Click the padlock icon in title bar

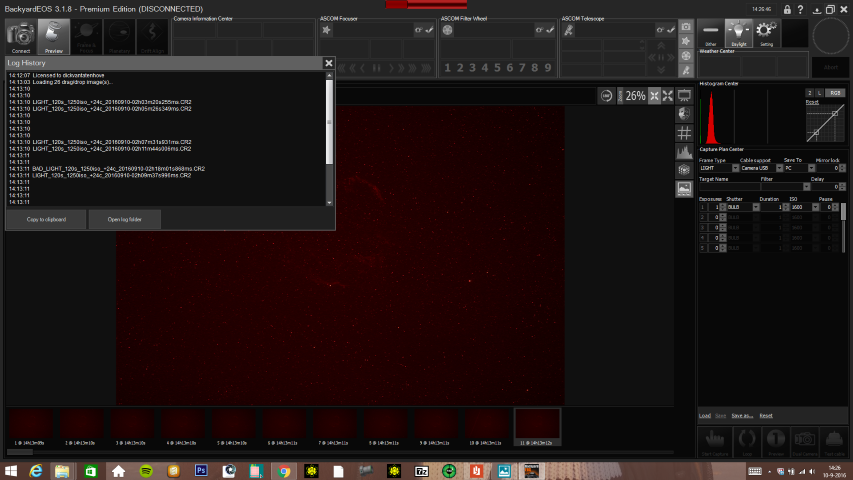pos(789,8)
